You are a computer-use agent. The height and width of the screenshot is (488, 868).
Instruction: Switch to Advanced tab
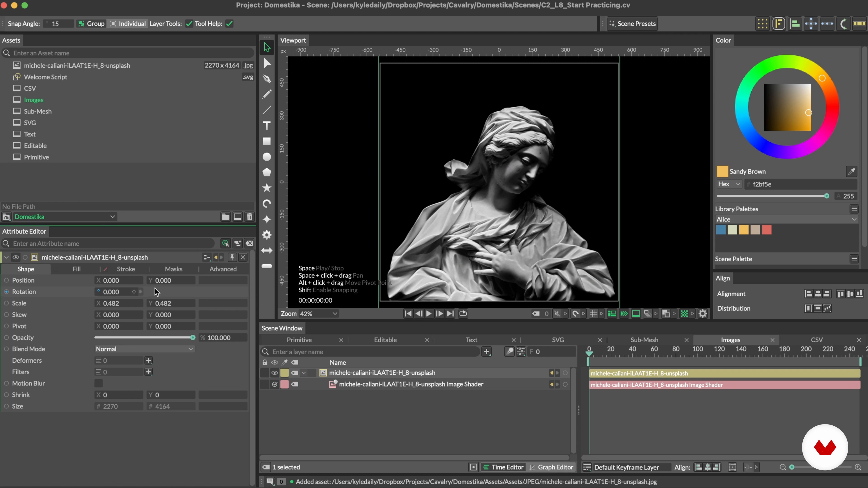click(223, 269)
